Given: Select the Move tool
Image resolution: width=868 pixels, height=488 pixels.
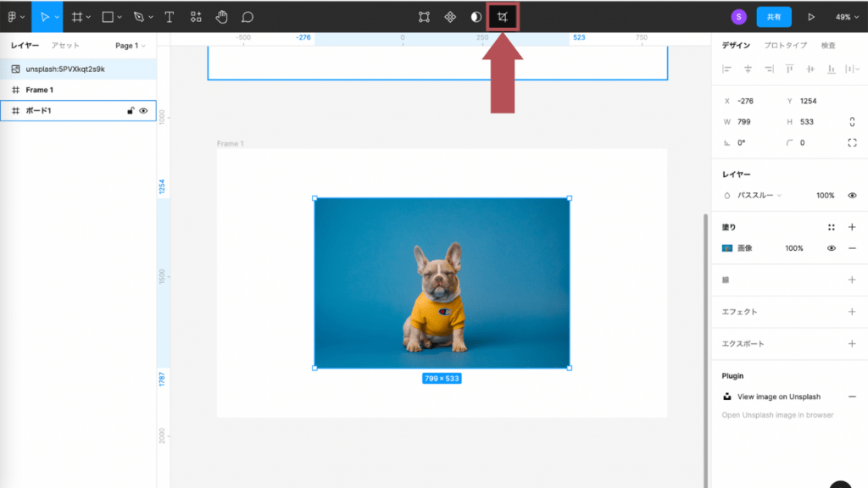Looking at the screenshot, I should (x=44, y=17).
